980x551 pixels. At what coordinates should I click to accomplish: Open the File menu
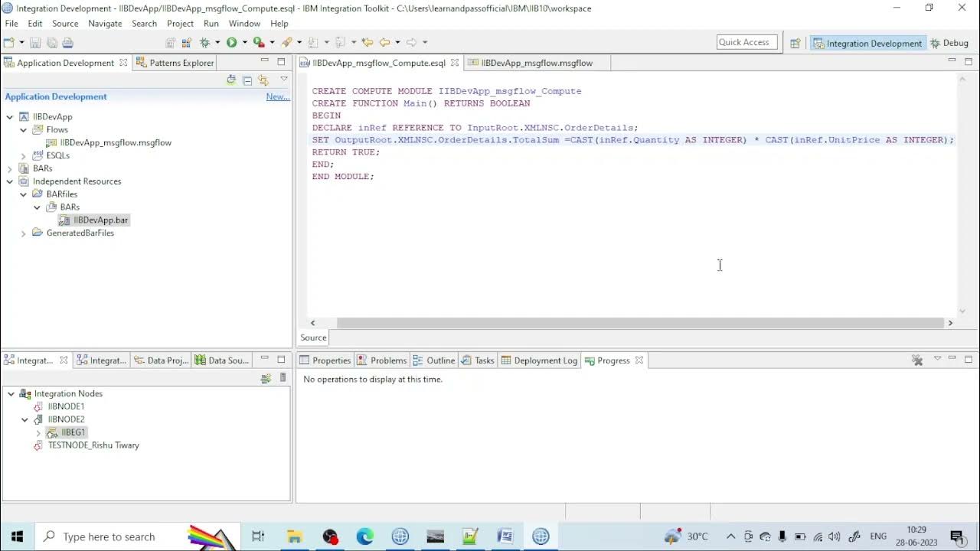pos(11,24)
